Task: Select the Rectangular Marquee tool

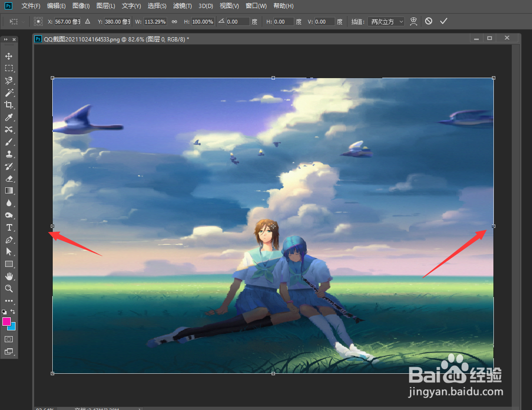Action: [9, 68]
